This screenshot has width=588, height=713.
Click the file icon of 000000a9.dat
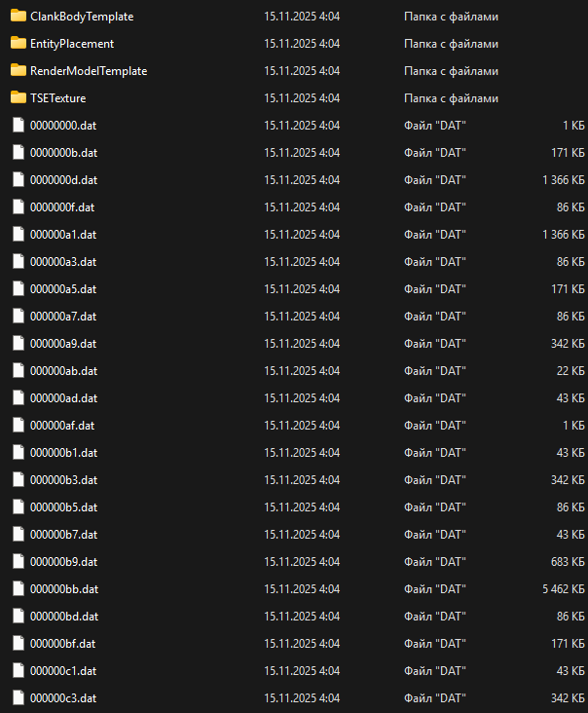(18, 344)
